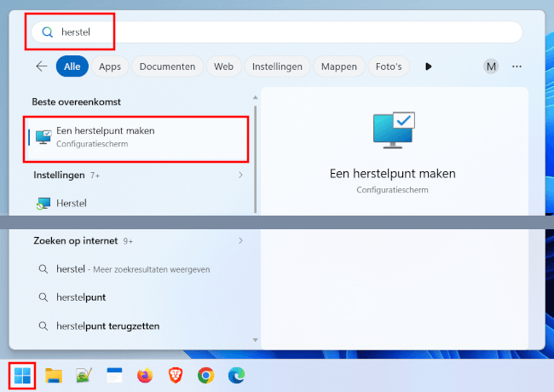Open the blue-topped window icon in the taskbar

click(114, 375)
